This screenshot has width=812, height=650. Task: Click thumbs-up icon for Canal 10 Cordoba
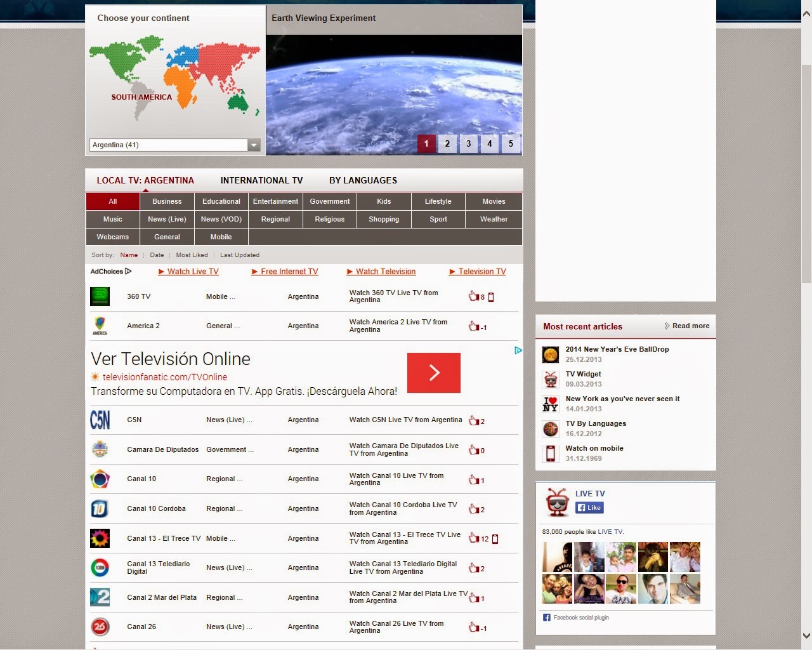tap(473, 509)
